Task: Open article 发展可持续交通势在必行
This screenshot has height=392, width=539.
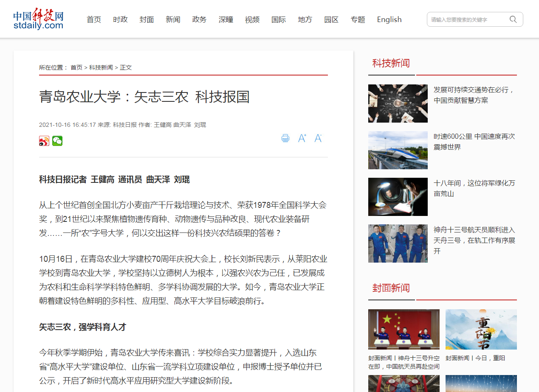Action: point(474,95)
